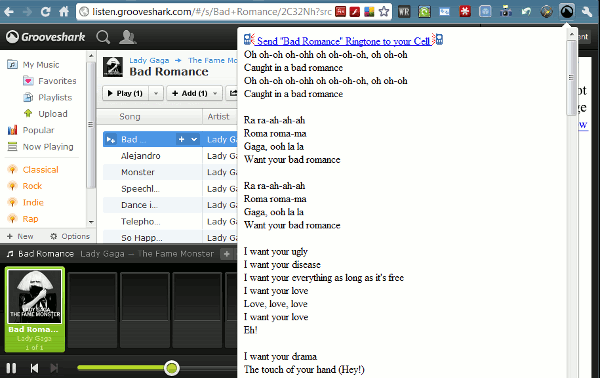The height and width of the screenshot is (378, 600).
Task: Open the Grooveshark lyrics extension icon
Action: 567,12
